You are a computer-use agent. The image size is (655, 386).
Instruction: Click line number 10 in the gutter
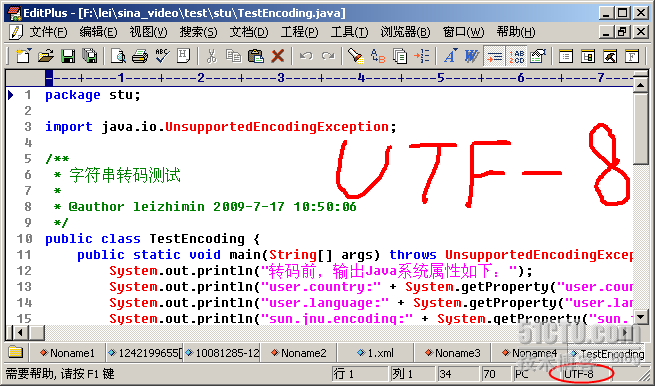(24, 239)
